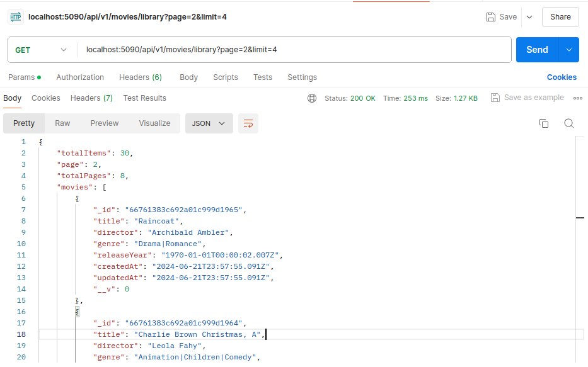Click the HTTP request type icon
Image resolution: width=588 pixels, height=367 pixels.
point(16,17)
